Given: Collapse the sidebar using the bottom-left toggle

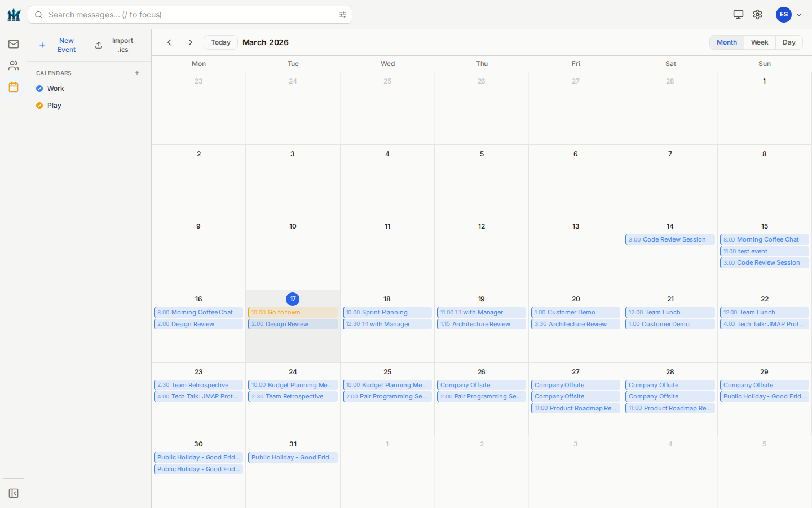Looking at the screenshot, I should [x=13, y=493].
